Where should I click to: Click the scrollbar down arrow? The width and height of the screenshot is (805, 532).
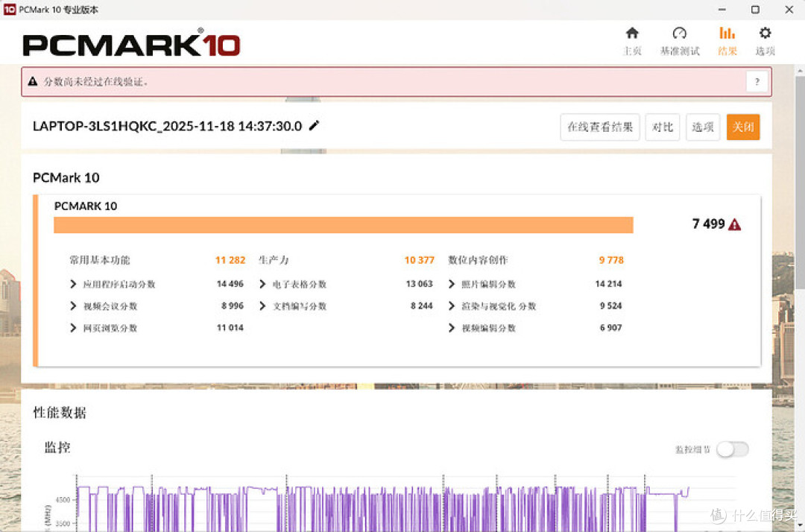click(800, 525)
